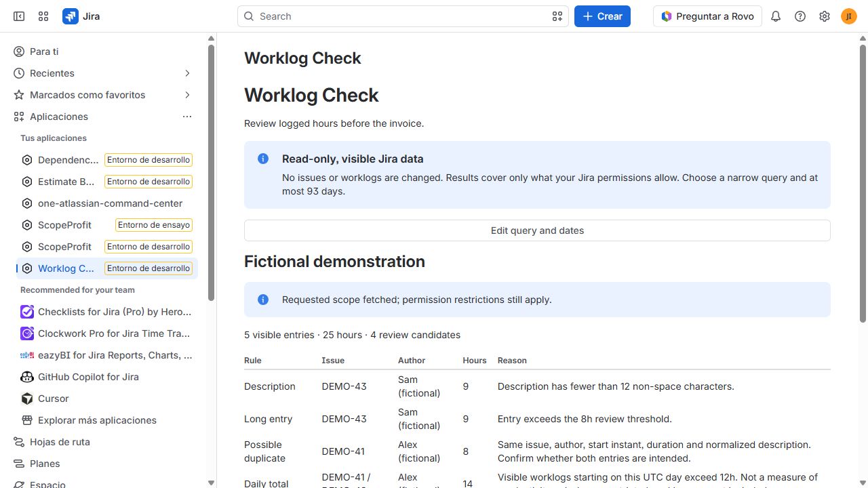Click the Hojas de ruta icon
Image resolution: width=868 pixels, height=488 pixels.
tap(19, 442)
